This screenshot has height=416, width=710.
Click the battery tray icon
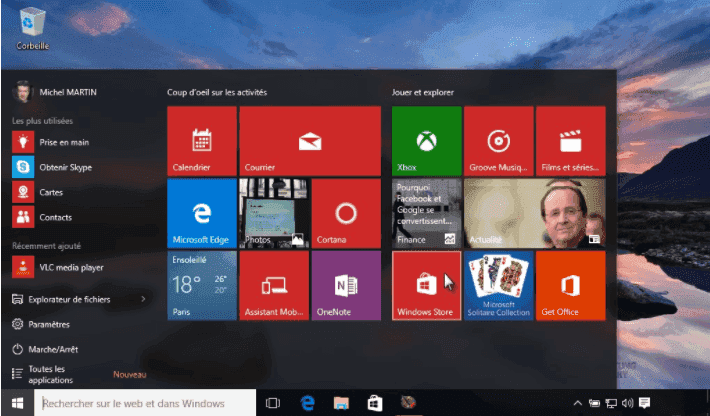[x=594, y=403]
